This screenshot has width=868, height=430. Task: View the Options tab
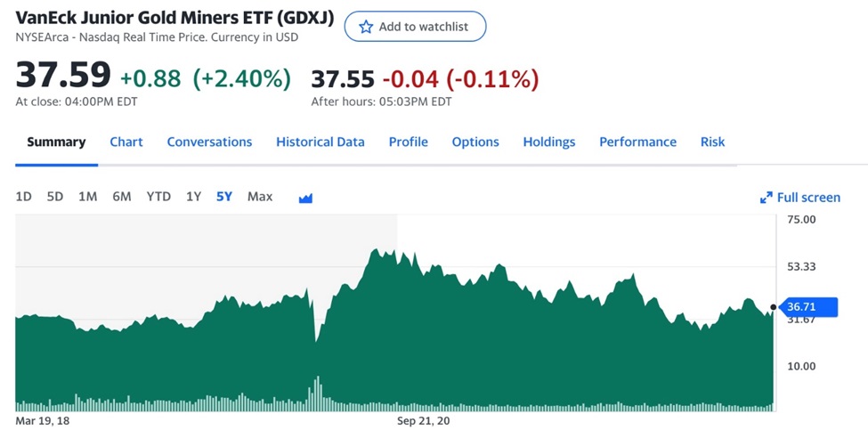475,142
